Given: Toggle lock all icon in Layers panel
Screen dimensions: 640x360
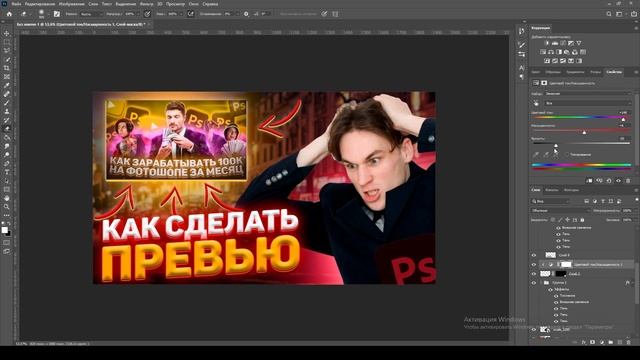Looking at the screenshot, I should [582, 220].
